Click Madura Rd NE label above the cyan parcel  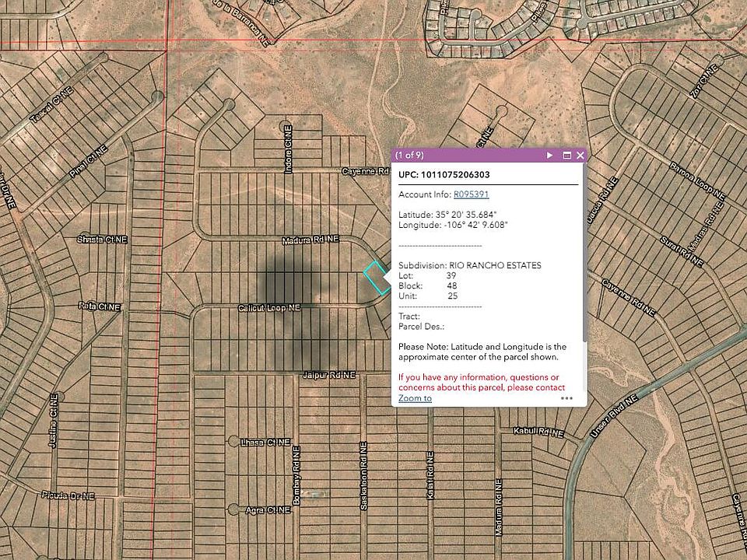pyautogui.click(x=310, y=240)
